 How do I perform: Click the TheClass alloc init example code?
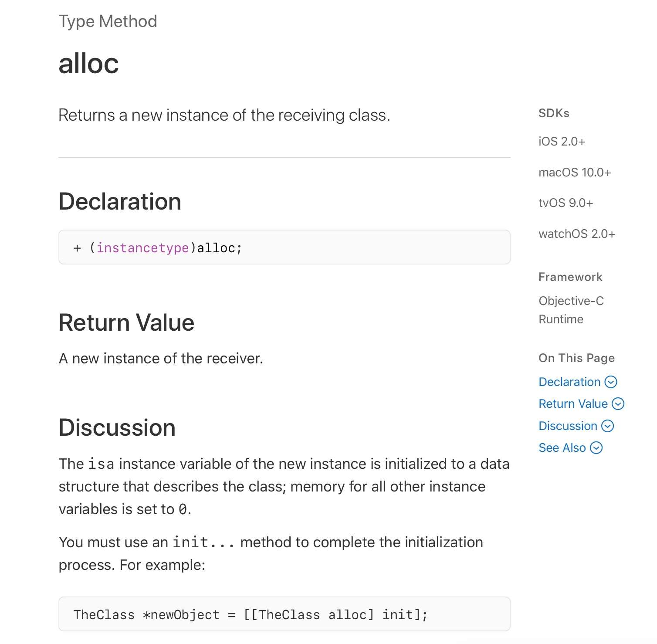pyautogui.click(x=251, y=614)
